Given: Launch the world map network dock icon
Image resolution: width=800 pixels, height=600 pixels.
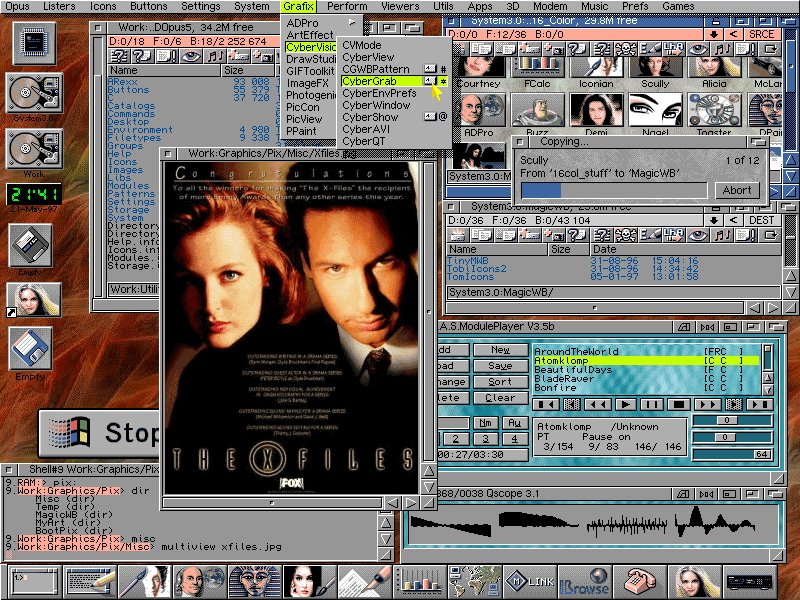Looking at the screenshot, I should click(x=475, y=581).
